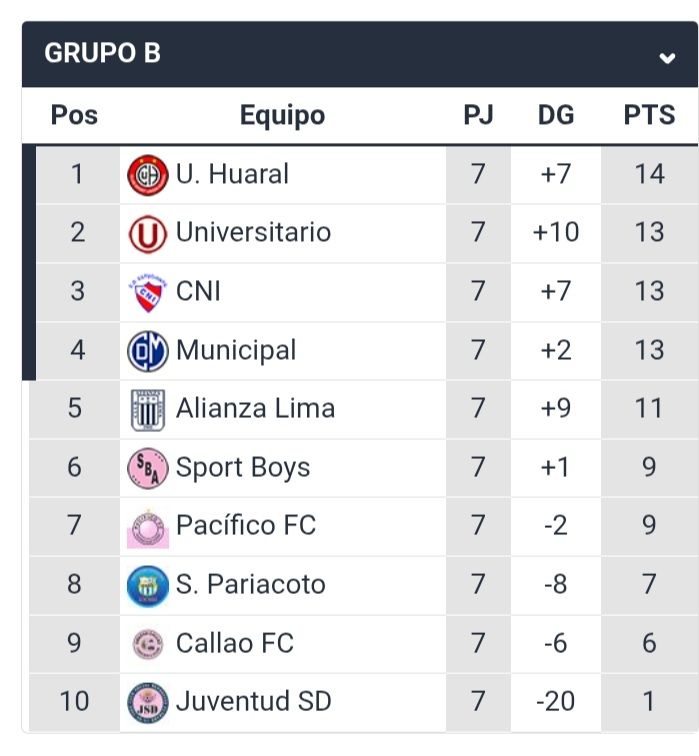Select the Sport Boys team name
The height and width of the screenshot is (756, 699).
click(243, 468)
